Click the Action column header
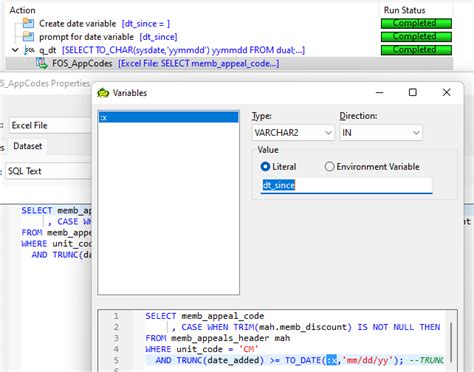474x372 pixels. [22, 10]
